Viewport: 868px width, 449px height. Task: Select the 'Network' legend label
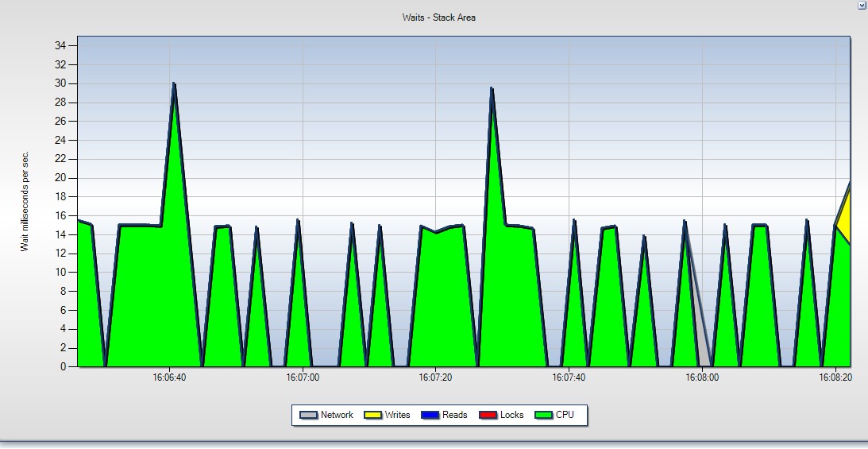(337, 415)
